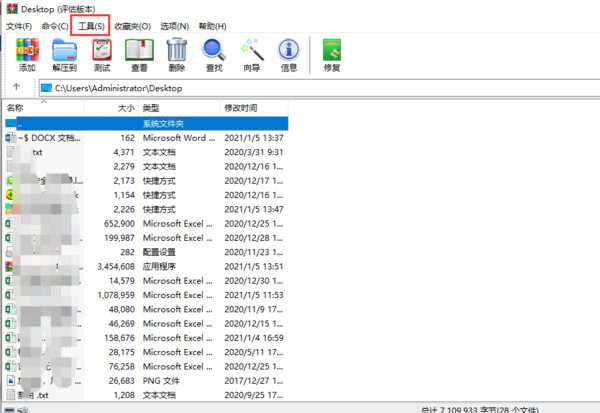Open 查找 (Find) magnifier tool

coord(214,54)
